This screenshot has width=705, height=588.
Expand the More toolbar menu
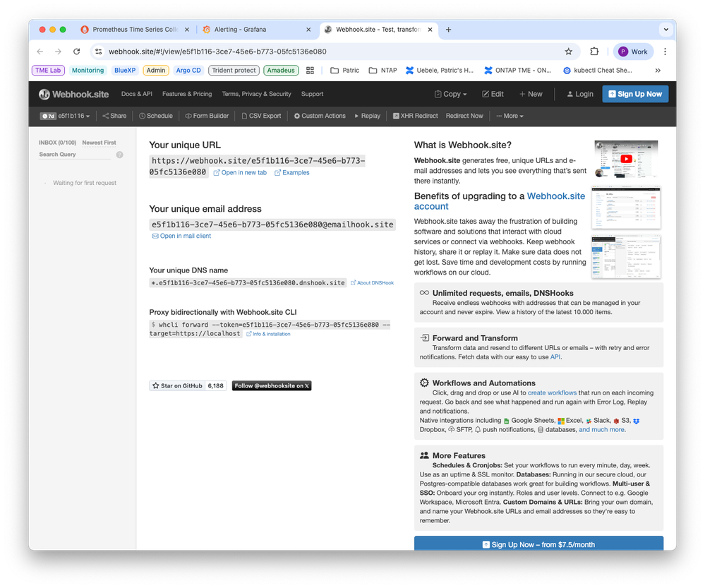coord(509,115)
